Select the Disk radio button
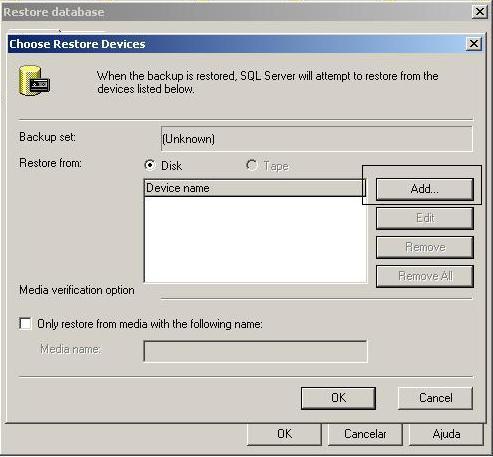 [x=150, y=165]
